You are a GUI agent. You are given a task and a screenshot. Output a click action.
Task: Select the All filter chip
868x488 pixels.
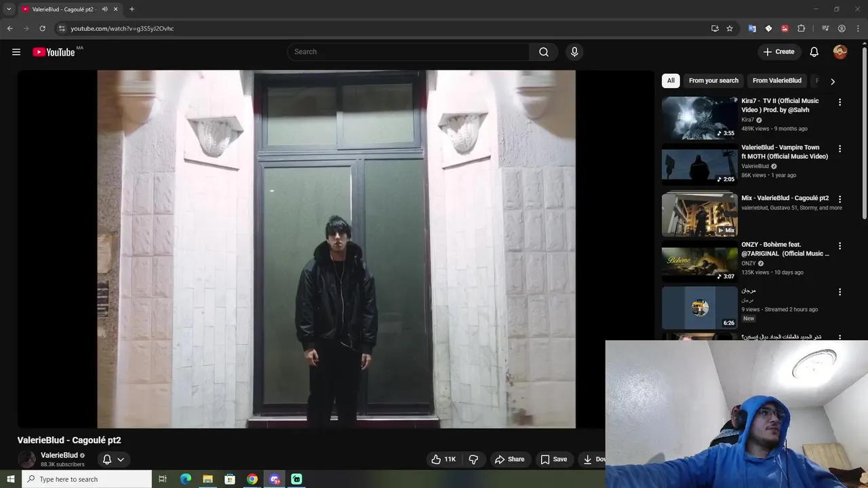click(671, 81)
